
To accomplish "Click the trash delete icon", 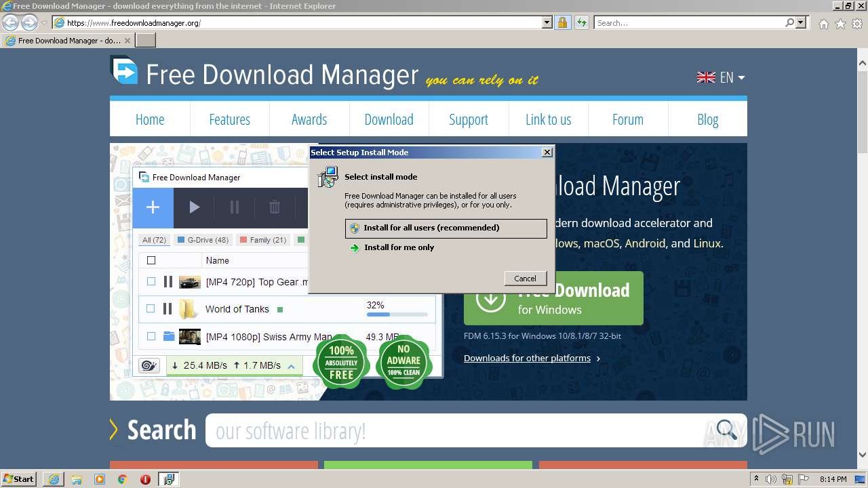I will tap(274, 207).
